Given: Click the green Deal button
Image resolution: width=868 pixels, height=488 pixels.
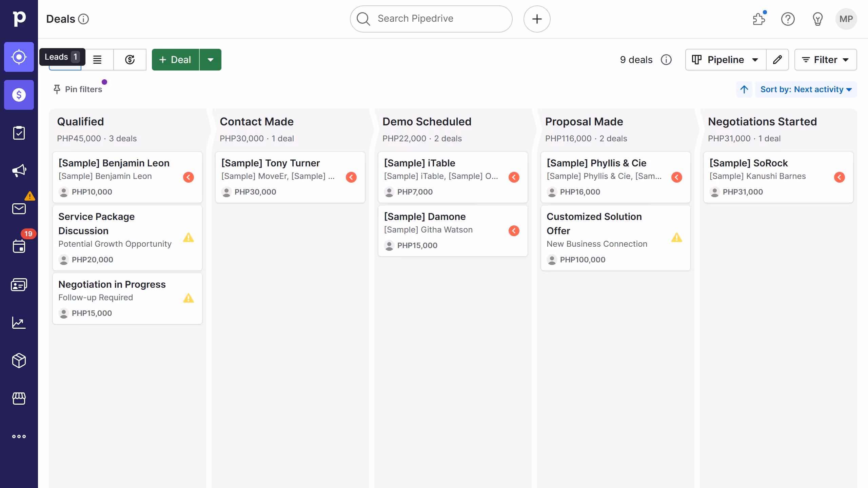Looking at the screenshot, I should (175, 60).
